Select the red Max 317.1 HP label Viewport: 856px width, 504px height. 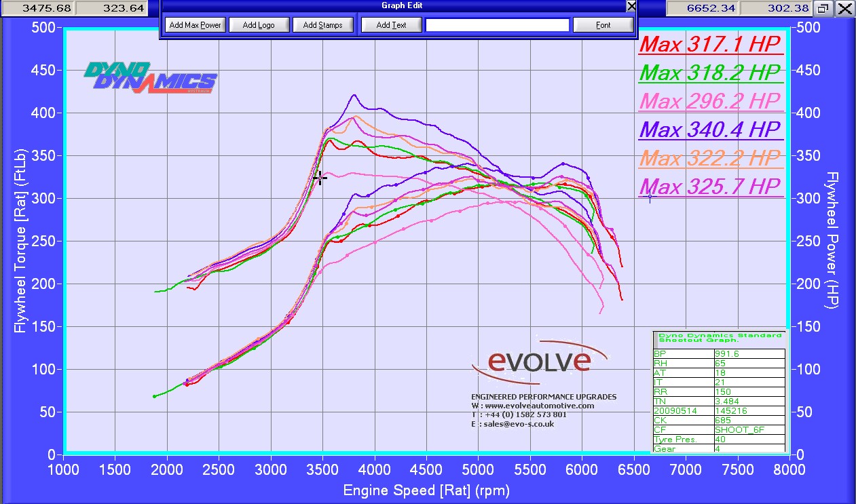710,44
